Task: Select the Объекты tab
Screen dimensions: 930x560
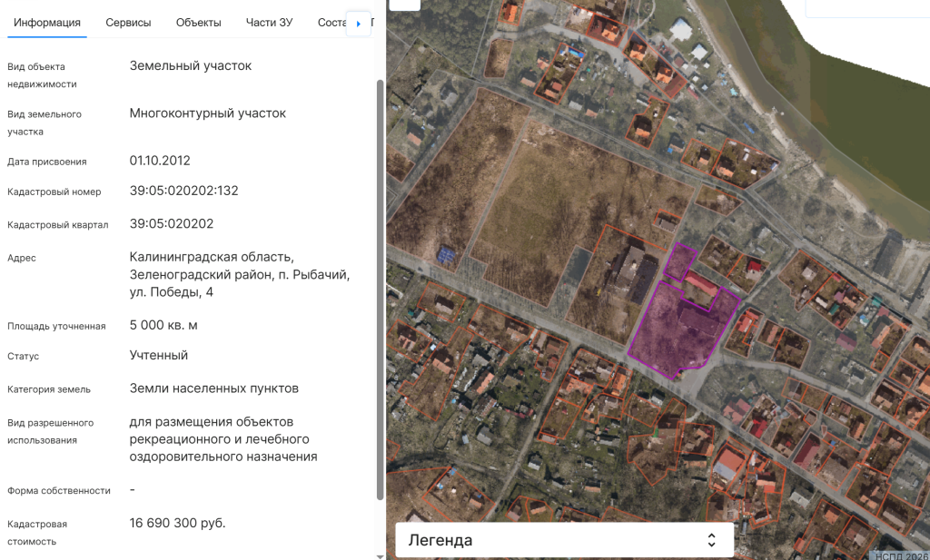Action: (x=198, y=23)
